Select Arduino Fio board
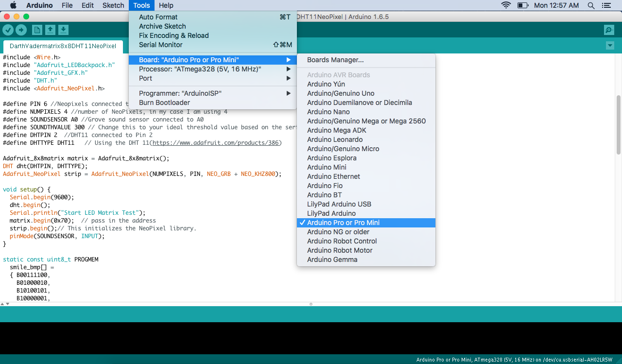 [x=366, y=186]
